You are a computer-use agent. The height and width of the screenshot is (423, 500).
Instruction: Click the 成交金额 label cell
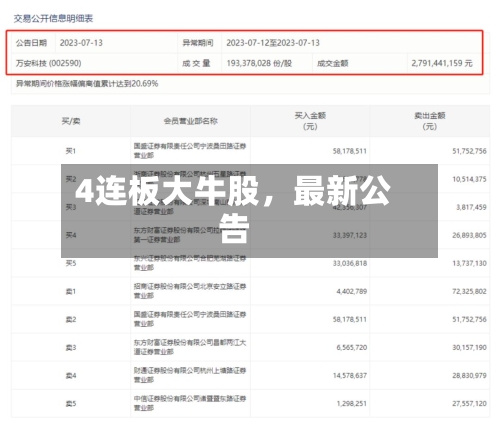pyautogui.click(x=333, y=63)
